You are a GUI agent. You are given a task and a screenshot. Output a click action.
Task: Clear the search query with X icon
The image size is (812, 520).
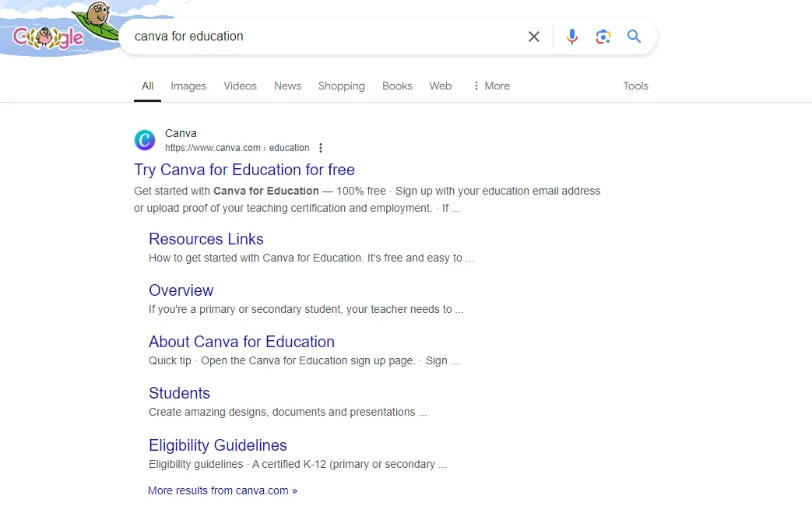pos(534,37)
